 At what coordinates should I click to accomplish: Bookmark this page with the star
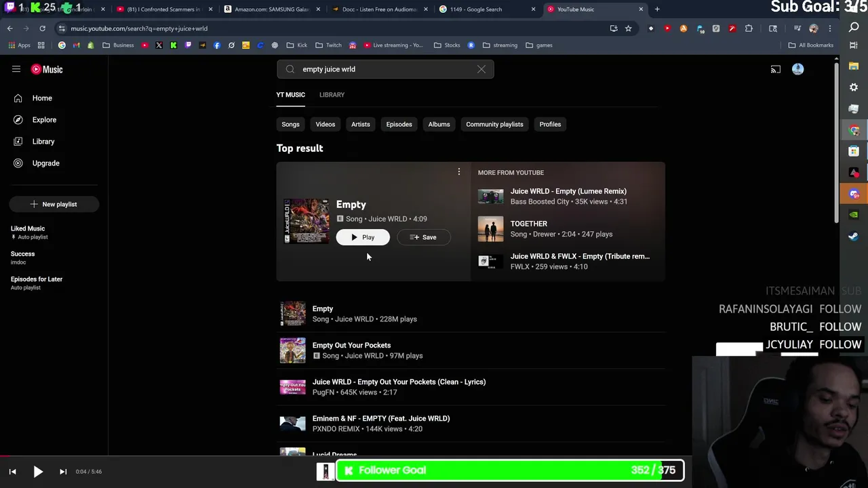pos(629,28)
